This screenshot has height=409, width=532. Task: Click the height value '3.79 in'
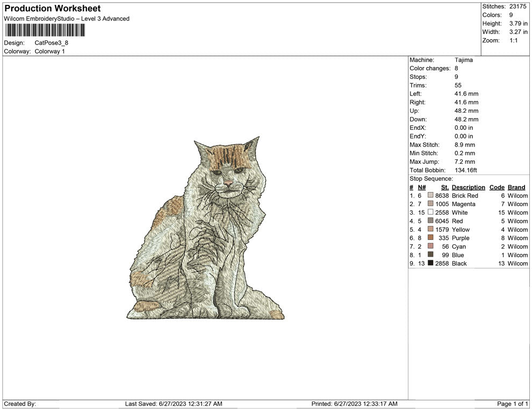click(x=519, y=24)
